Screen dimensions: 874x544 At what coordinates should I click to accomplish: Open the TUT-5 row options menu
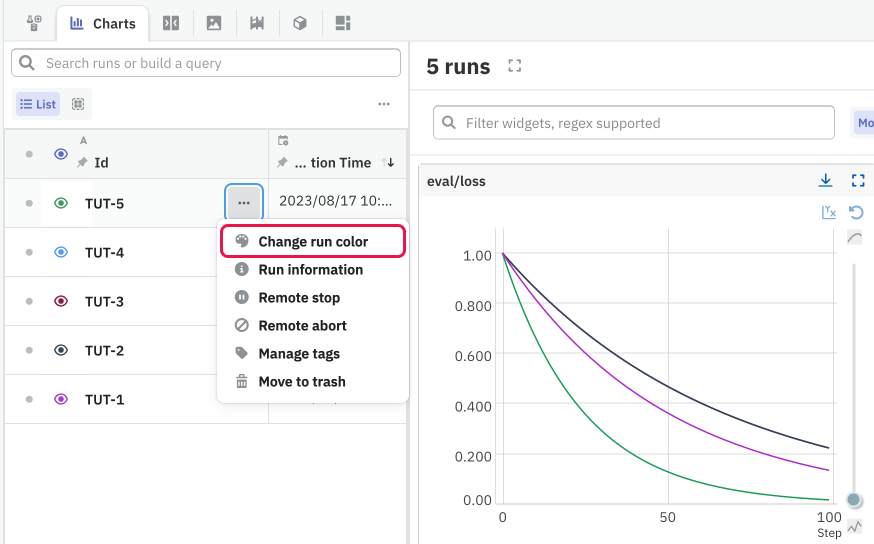(244, 203)
